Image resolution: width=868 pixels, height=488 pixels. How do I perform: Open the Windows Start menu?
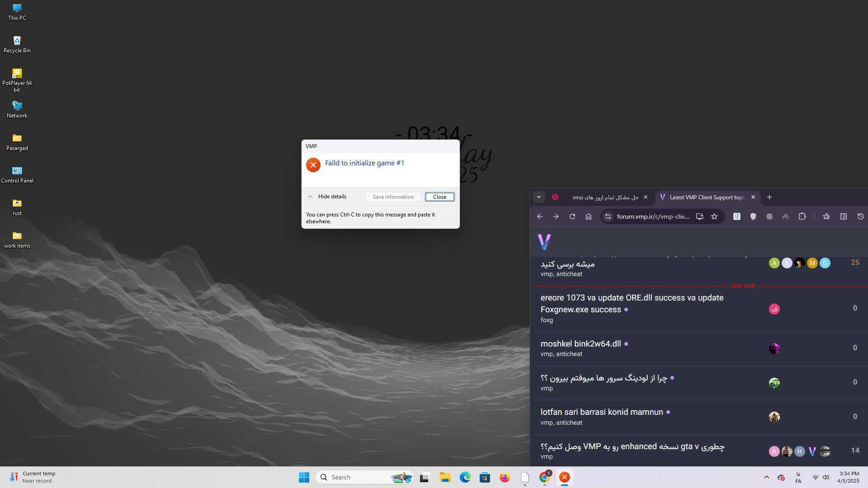(x=304, y=477)
